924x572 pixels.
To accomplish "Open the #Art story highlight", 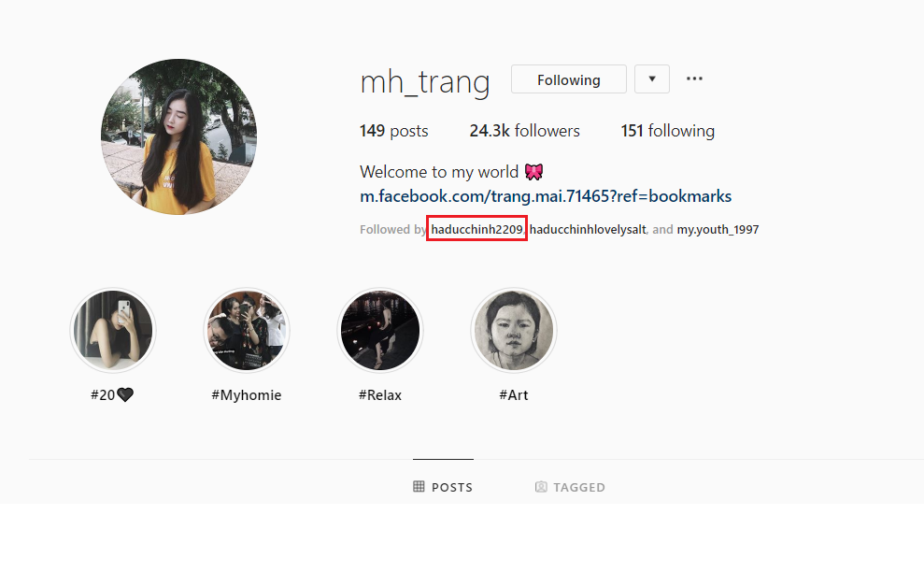I will coord(514,330).
